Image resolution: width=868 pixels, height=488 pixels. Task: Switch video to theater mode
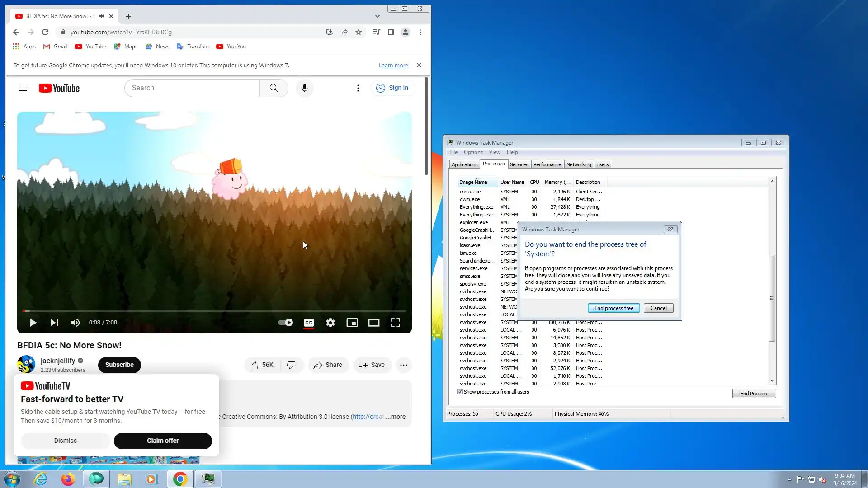click(x=374, y=323)
